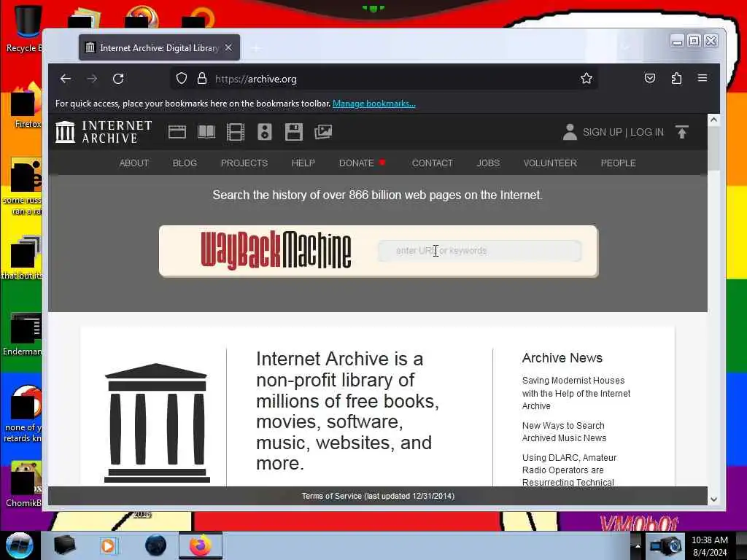Viewport: 747px width, 560px height.
Task: Open the Audio speaker icon
Action: tap(265, 132)
